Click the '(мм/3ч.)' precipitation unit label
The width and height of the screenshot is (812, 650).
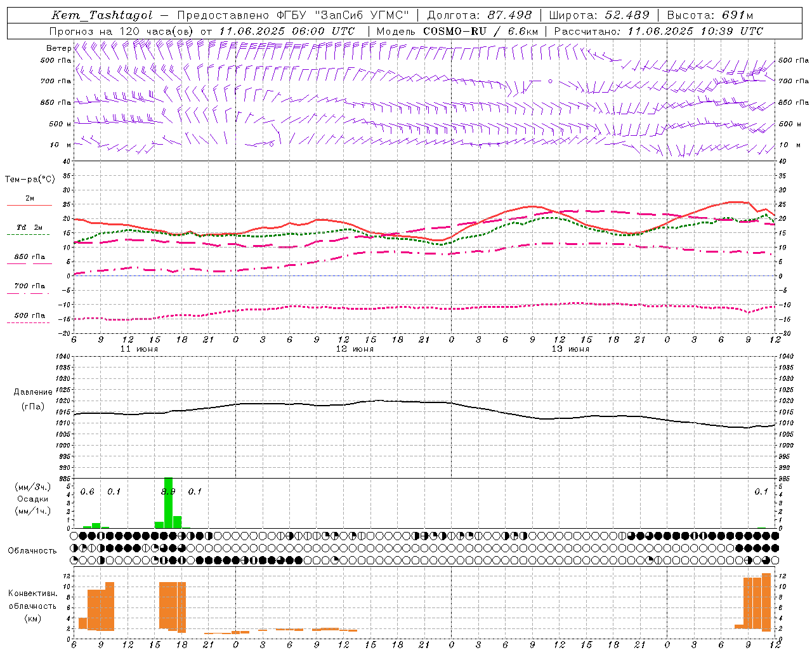[x=32, y=487]
